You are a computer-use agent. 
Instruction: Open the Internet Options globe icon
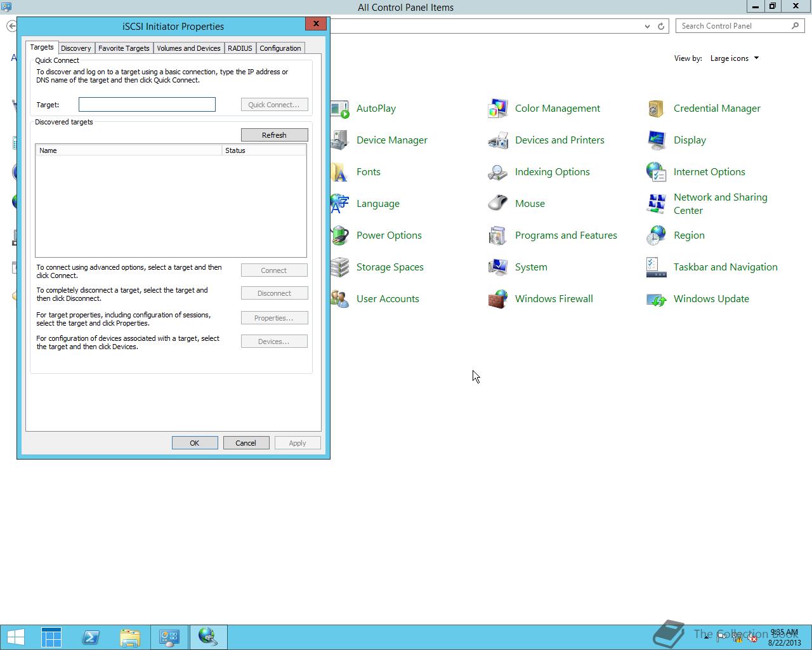pos(656,172)
